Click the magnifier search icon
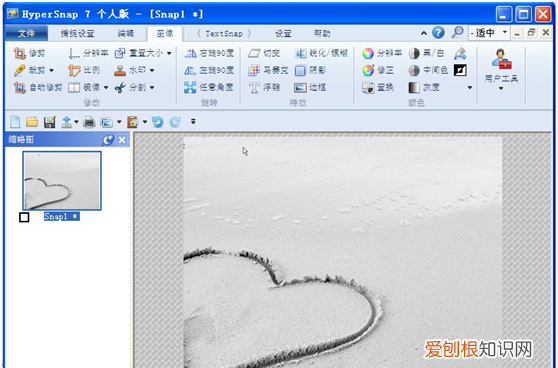This screenshot has height=368, width=558. tap(457, 32)
